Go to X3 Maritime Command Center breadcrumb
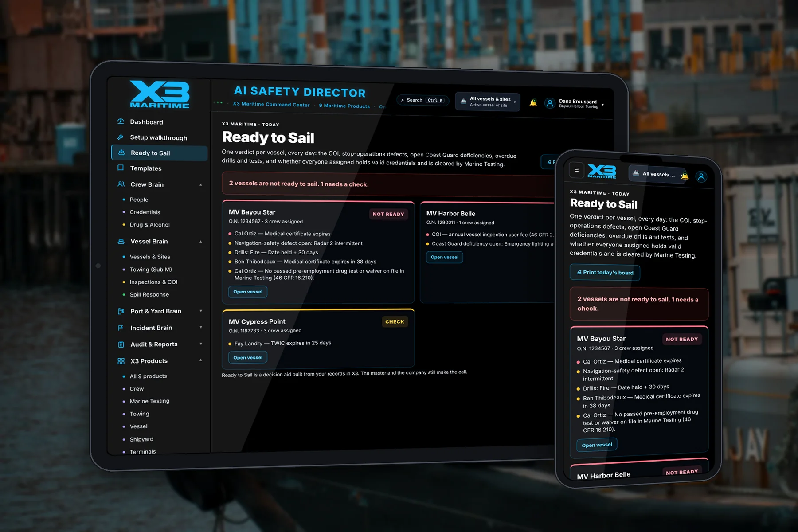 click(x=271, y=105)
